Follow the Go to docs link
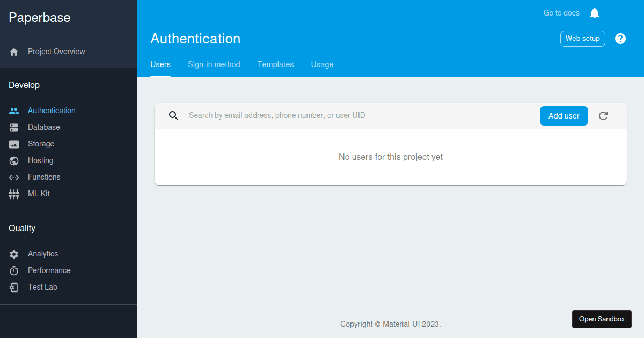644x338 pixels. coord(561,13)
